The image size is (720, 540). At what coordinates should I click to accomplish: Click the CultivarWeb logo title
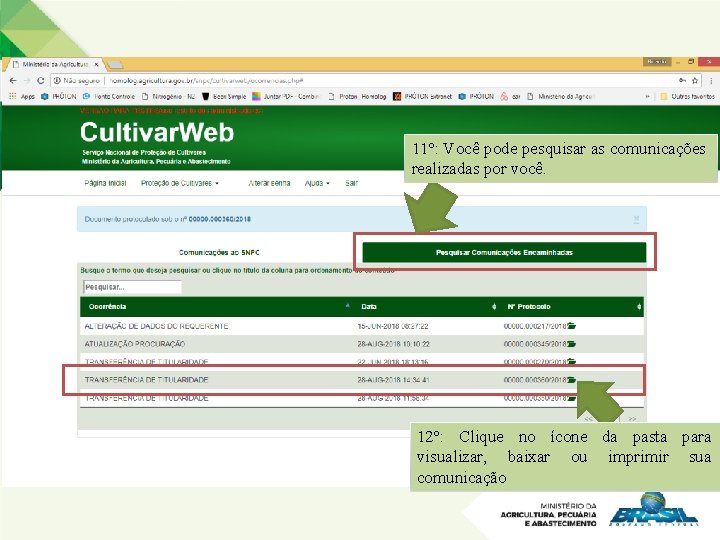click(x=157, y=132)
